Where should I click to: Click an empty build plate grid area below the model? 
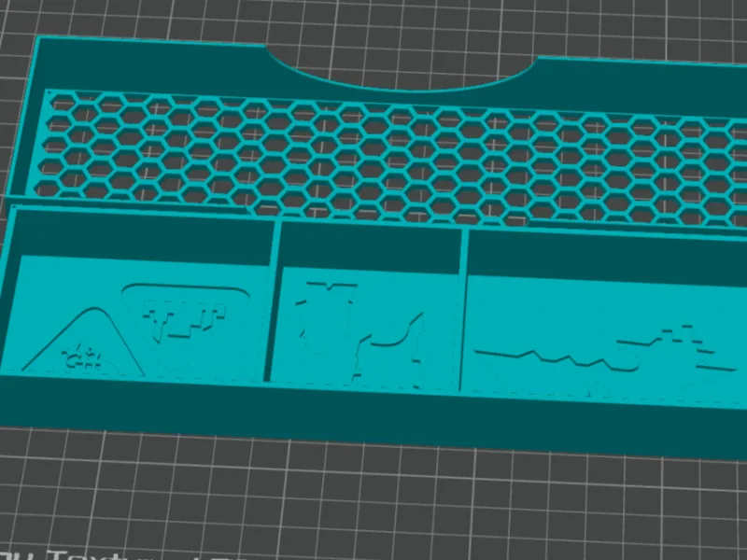pyautogui.click(x=372, y=505)
